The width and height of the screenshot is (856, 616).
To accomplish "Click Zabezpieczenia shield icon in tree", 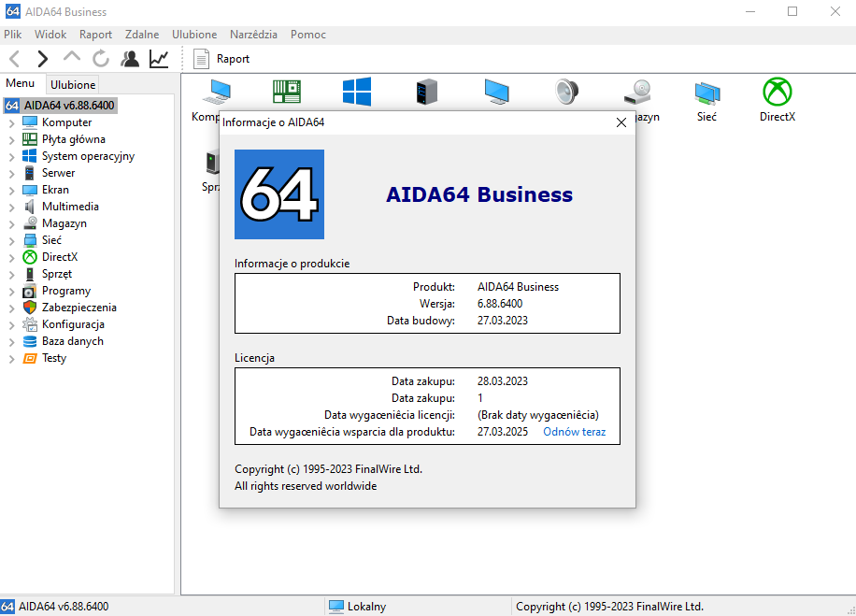I will click(x=30, y=308).
